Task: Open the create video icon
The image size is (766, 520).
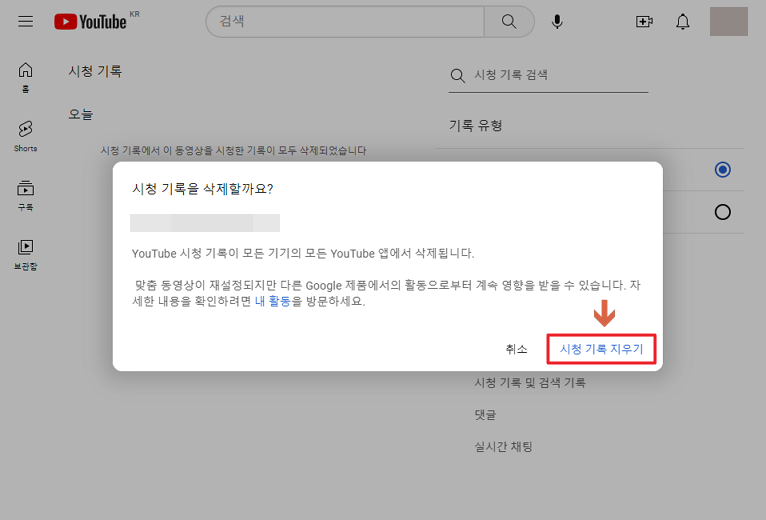Action: click(644, 22)
